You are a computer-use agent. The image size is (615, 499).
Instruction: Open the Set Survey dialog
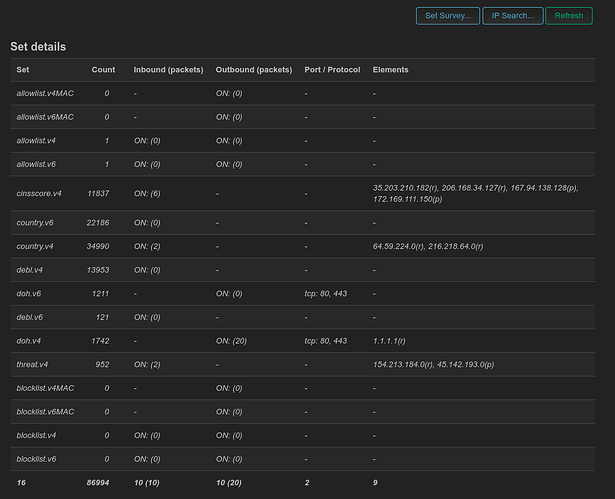pos(448,16)
